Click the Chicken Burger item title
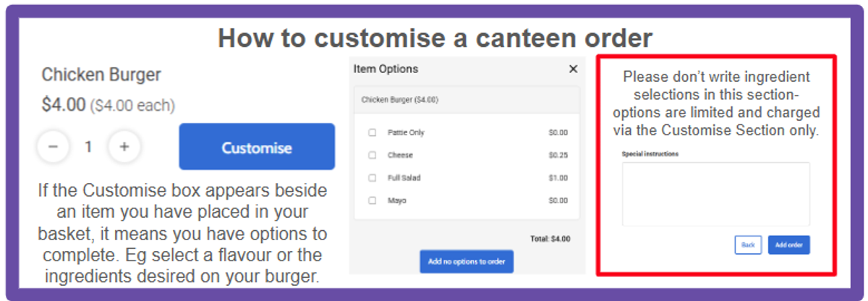The width and height of the screenshot is (868, 301). click(101, 75)
